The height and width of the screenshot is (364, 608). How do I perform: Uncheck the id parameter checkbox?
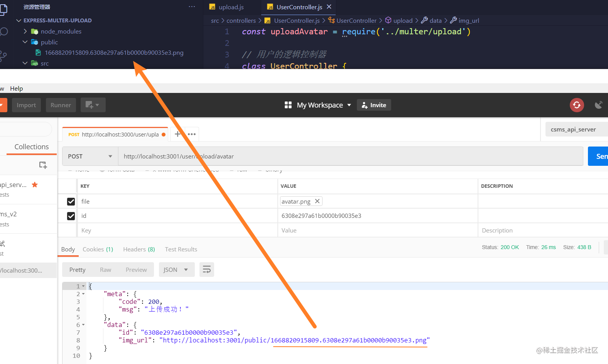point(71,216)
